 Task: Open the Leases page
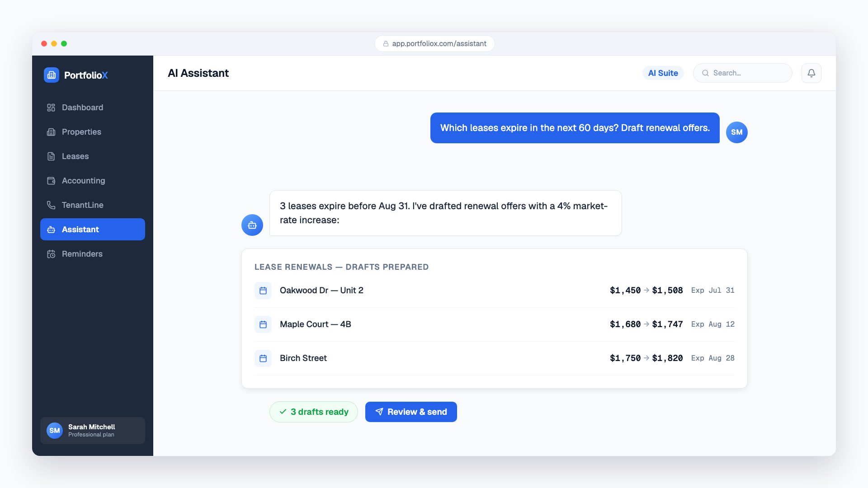tap(93, 156)
